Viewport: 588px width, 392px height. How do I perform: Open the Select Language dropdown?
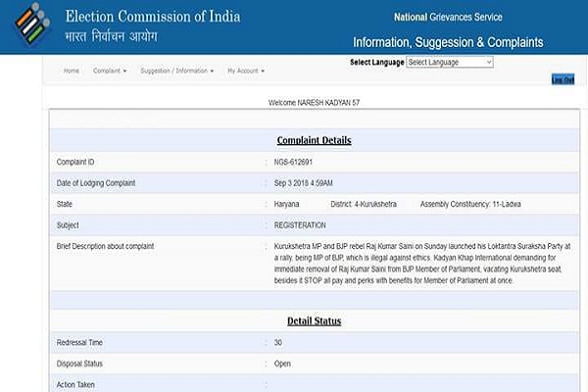pyautogui.click(x=450, y=62)
